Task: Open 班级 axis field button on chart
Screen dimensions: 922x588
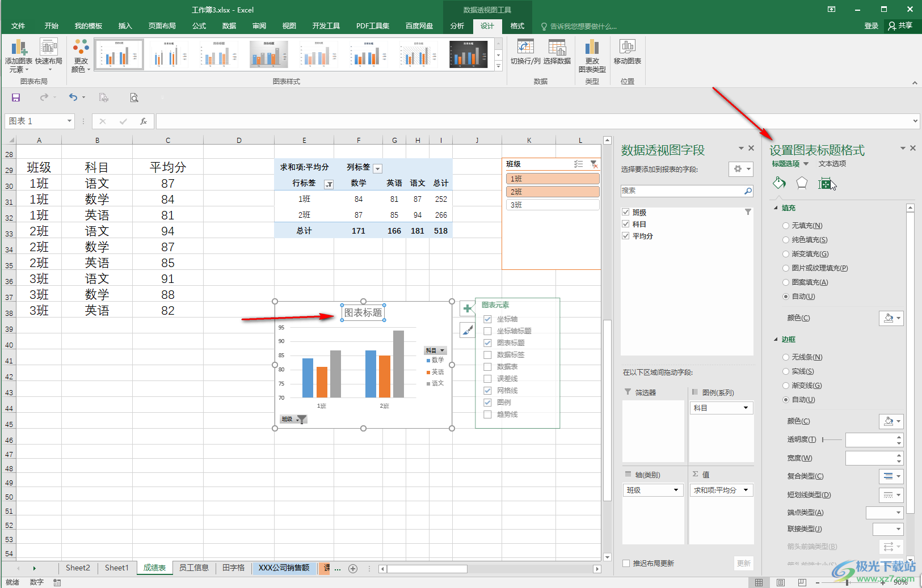Action: click(x=293, y=420)
